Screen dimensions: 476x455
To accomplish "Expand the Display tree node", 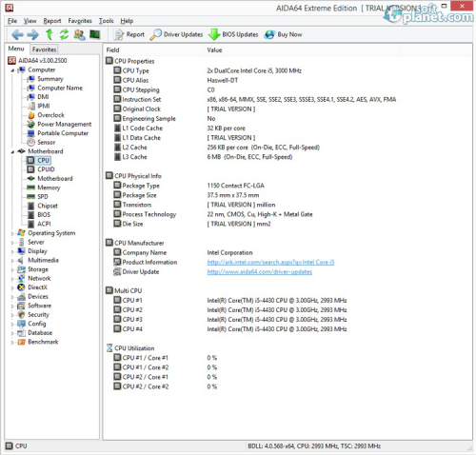I will [12, 251].
